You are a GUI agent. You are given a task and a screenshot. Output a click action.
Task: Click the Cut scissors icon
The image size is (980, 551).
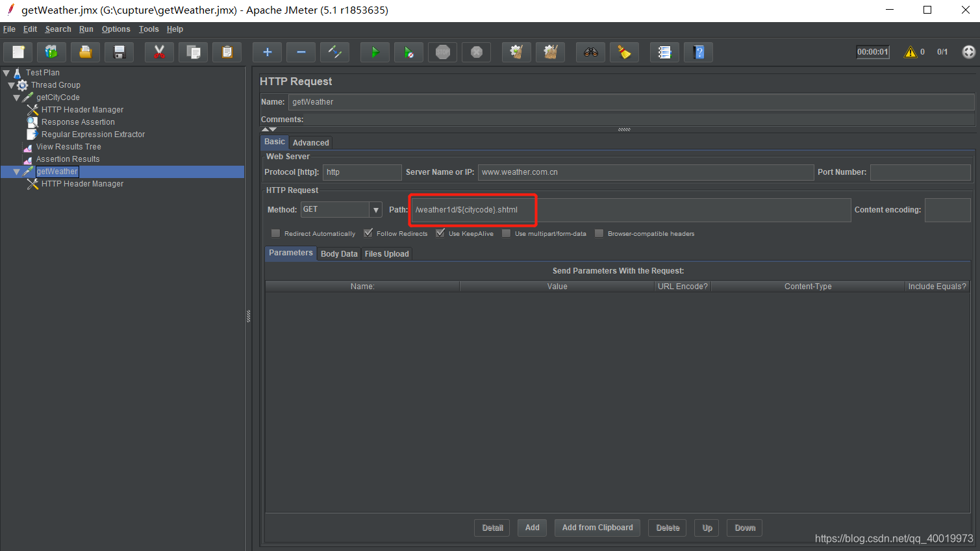[160, 52]
